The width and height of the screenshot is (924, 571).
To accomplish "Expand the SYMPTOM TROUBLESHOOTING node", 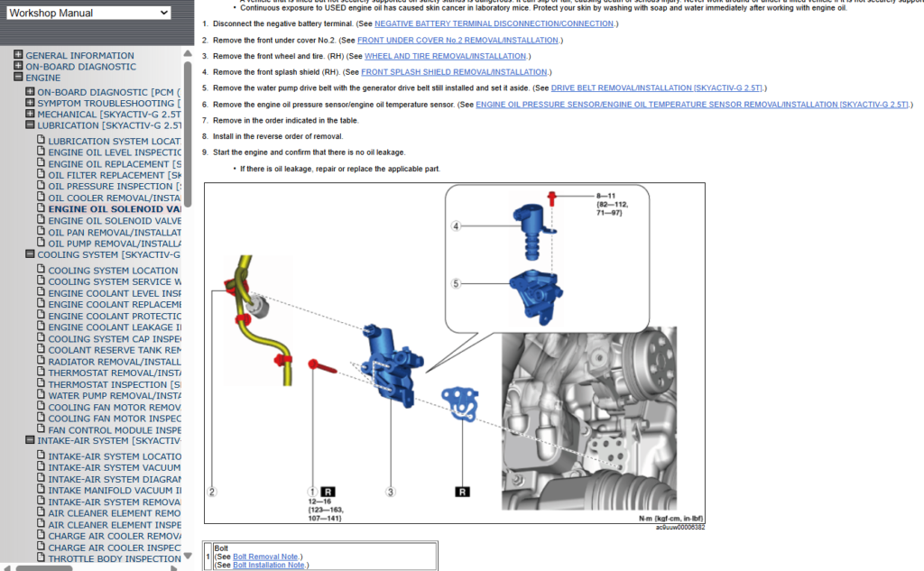I will (30, 103).
